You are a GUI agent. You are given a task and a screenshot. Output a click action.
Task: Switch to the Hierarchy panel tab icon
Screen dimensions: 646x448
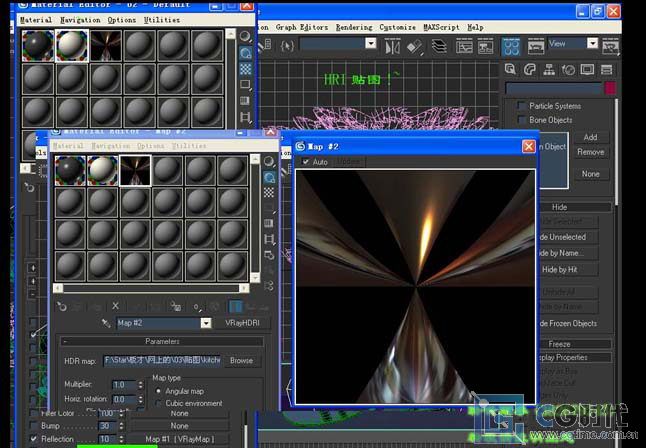[x=549, y=69]
